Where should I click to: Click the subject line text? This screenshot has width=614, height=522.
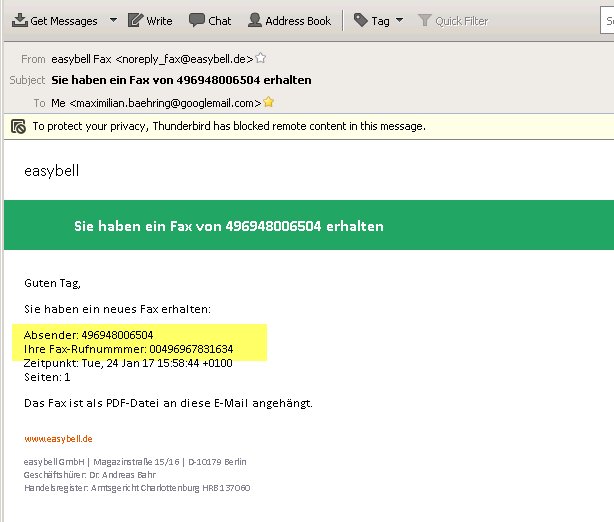tap(181, 80)
